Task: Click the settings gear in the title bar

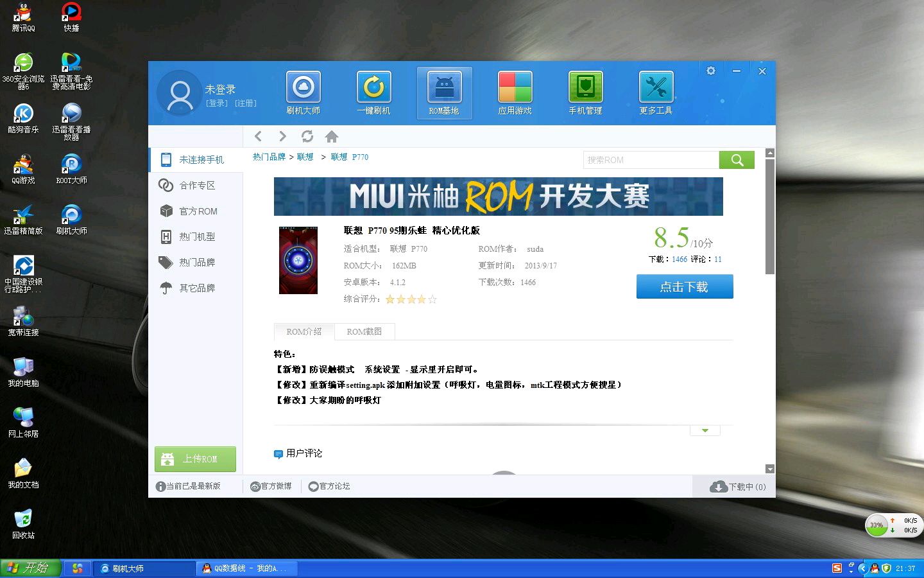Action: click(x=711, y=71)
